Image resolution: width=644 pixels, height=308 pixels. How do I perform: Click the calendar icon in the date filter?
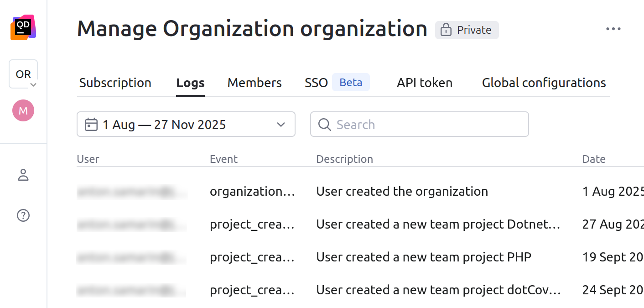click(91, 124)
